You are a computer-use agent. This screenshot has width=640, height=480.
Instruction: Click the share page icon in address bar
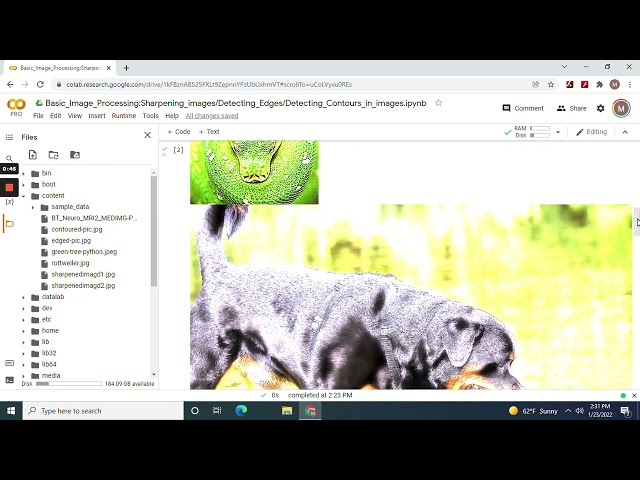click(536, 84)
